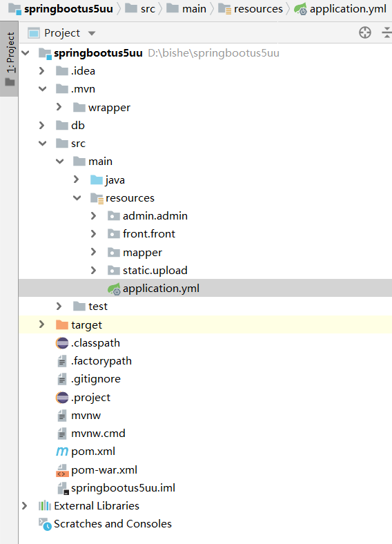Open Scratches and Consoles node
Viewport: 392px width, 544px height.
point(112,523)
